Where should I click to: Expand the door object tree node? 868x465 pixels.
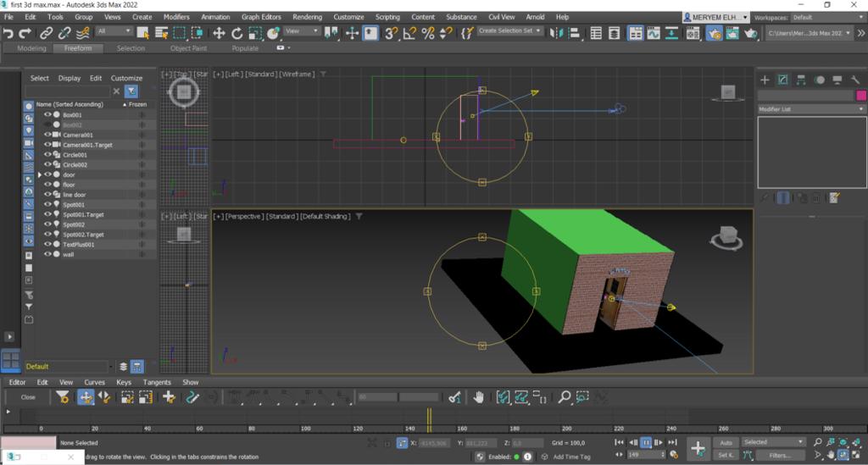pos(39,174)
